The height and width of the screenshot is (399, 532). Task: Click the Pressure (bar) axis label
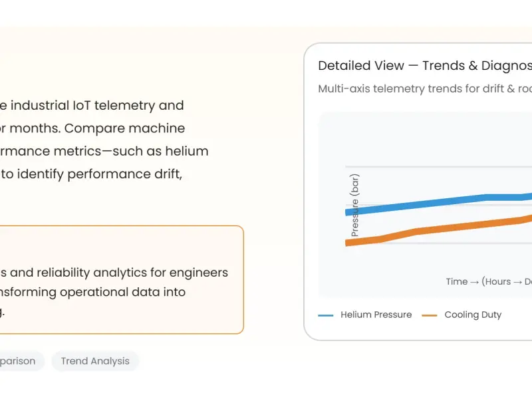pos(354,205)
